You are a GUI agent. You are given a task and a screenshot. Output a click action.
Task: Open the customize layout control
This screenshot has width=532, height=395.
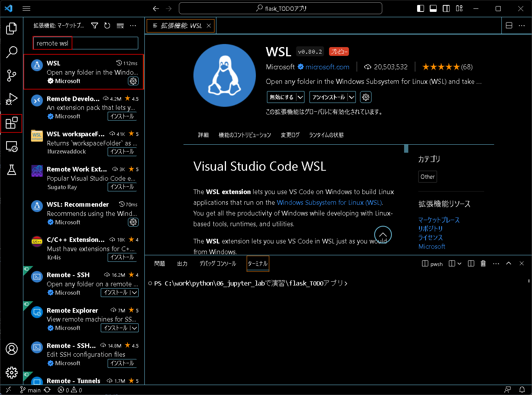(459, 8)
